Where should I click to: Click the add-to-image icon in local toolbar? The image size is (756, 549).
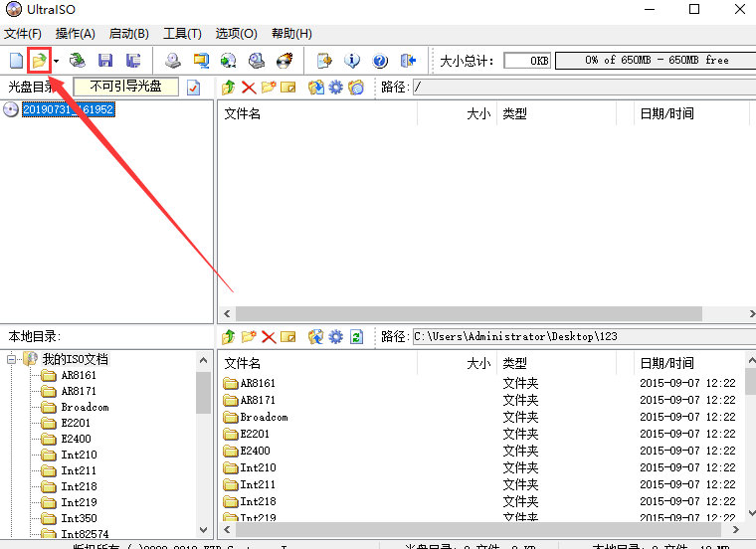pyautogui.click(x=315, y=337)
